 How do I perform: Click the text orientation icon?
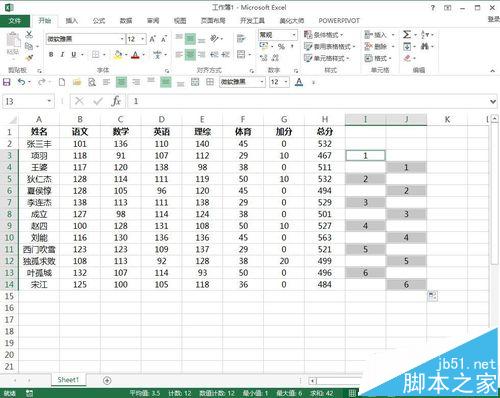(214, 39)
